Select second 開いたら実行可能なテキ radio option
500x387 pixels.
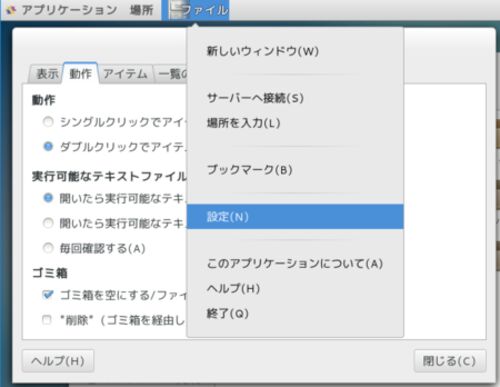coord(48,223)
